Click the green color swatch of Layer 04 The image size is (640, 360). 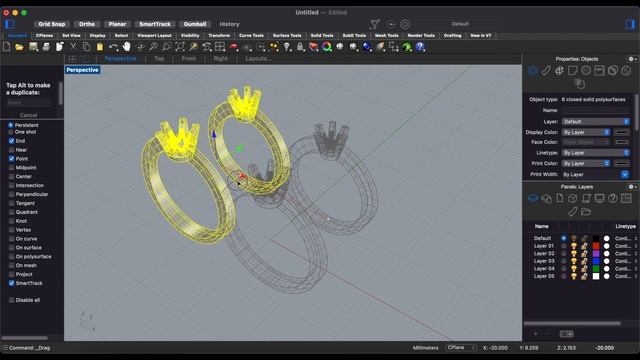(596, 269)
